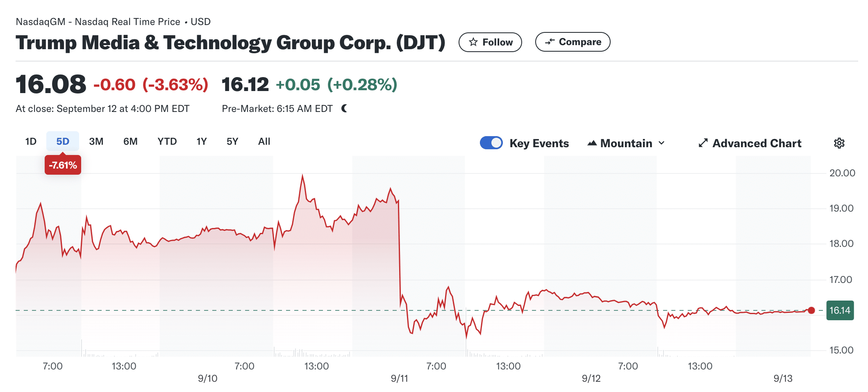
Task: Click the red dot at the chart line end
Action: point(811,310)
